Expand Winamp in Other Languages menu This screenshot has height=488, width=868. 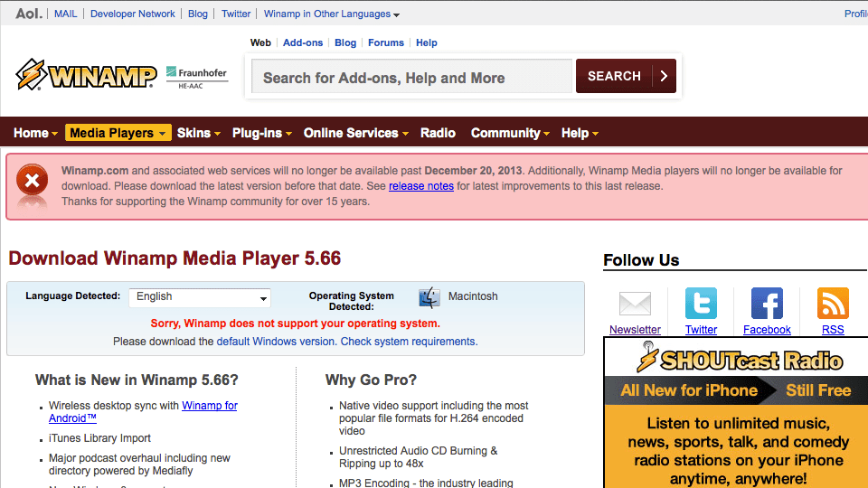point(332,14)
